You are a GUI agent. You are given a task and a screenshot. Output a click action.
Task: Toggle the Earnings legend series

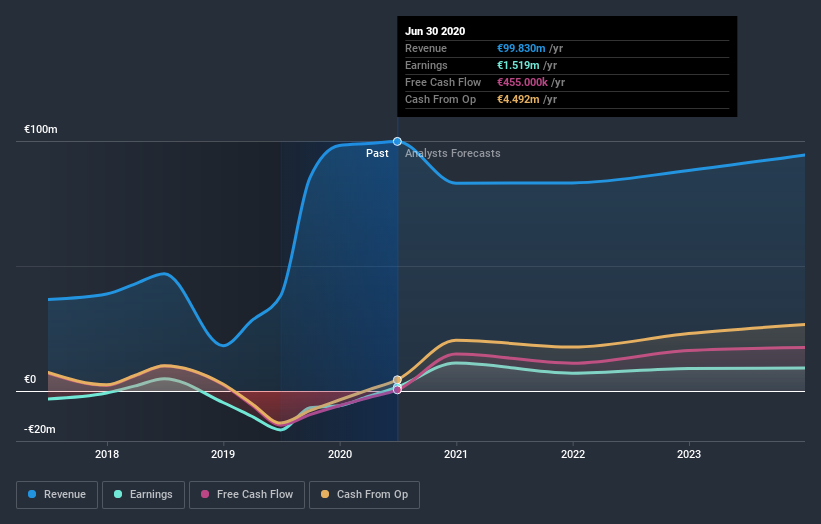[143, 495]
